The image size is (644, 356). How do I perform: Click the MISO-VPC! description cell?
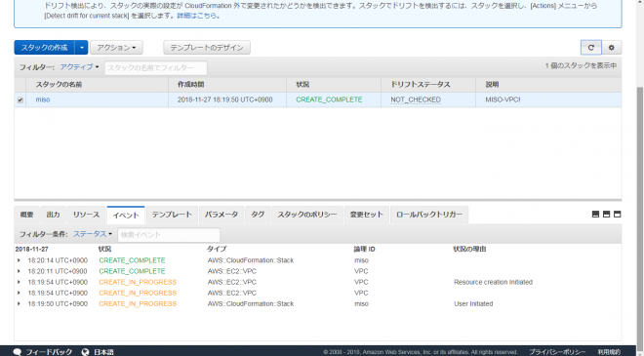click(503, 99)
